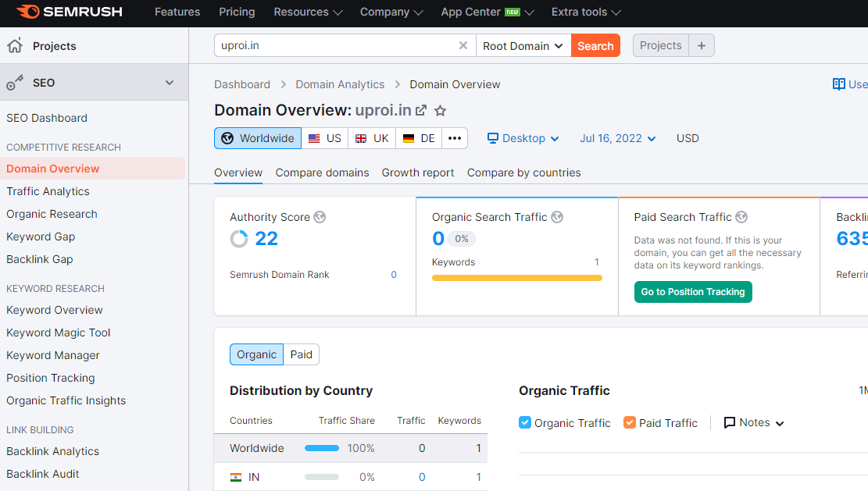
Task: Clear the domain search field with X
Action: pyautogui.click(x=463, y=45)
